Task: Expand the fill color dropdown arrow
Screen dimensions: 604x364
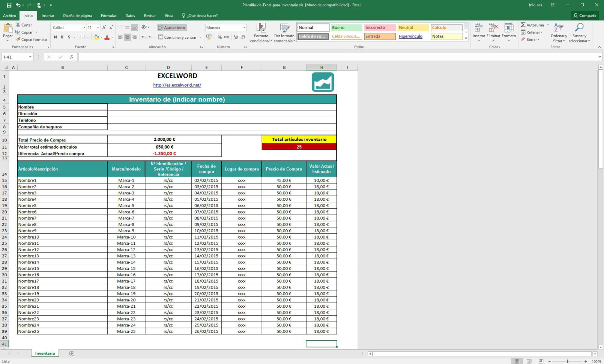Action: point(101,37)
